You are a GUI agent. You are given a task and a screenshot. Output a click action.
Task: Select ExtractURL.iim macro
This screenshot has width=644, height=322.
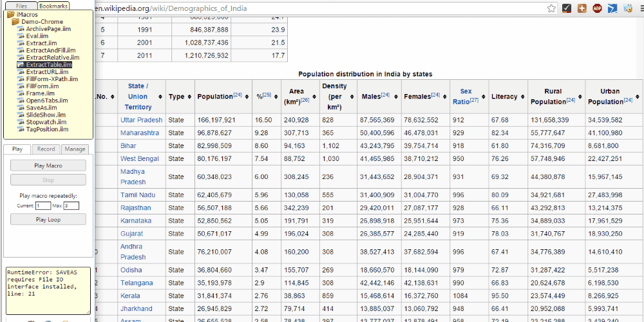point(47,72)
